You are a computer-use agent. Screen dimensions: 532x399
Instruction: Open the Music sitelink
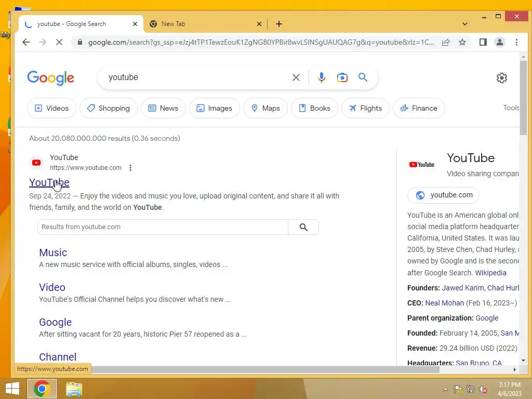pos(53,252)
